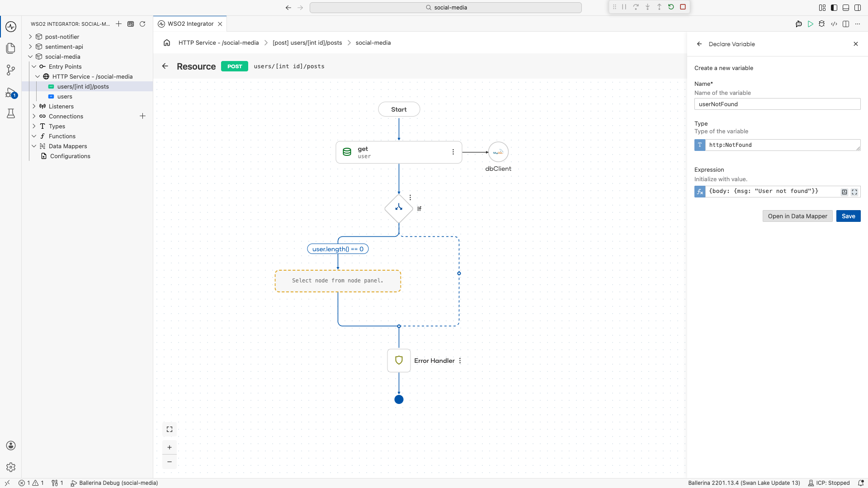Zoom out the diagram canvas
The width and height of the screenshot is (868, 488).
tap(170, 462)
